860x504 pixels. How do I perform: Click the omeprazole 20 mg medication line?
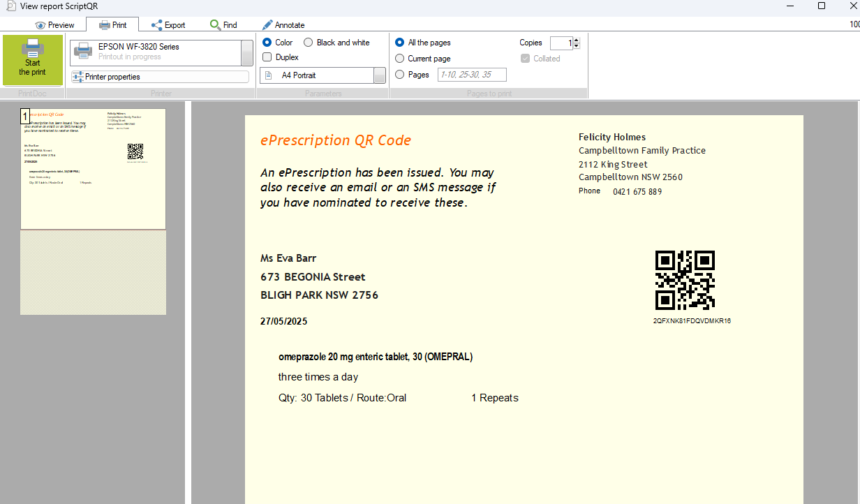click(x=376, y=357)
